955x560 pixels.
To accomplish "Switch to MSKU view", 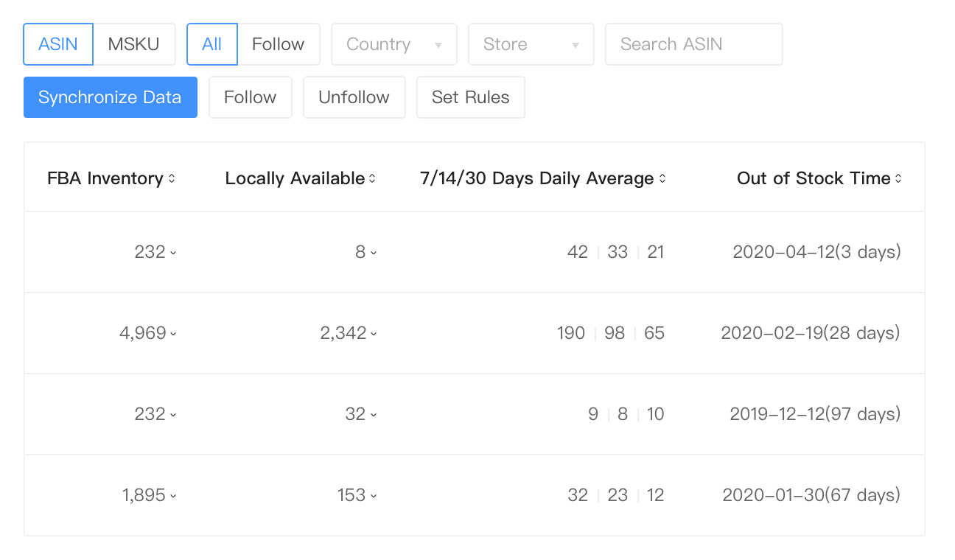I will (x=134, y=44).
